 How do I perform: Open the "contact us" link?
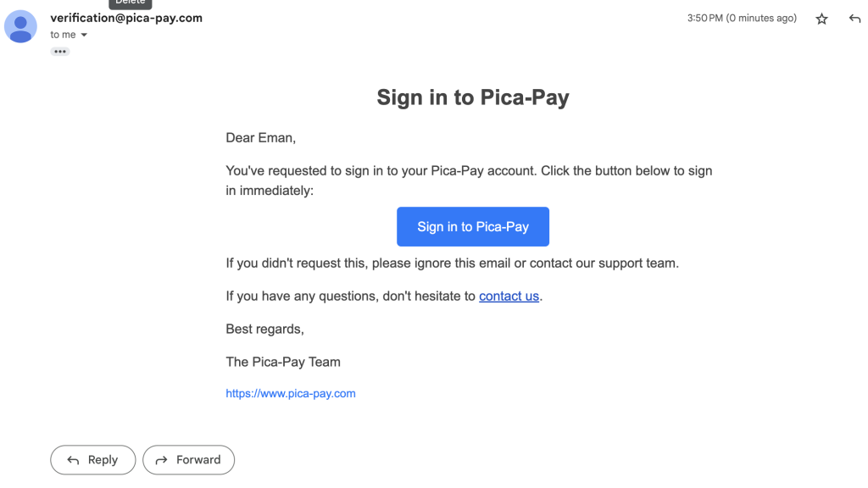(x=509, y=296)
